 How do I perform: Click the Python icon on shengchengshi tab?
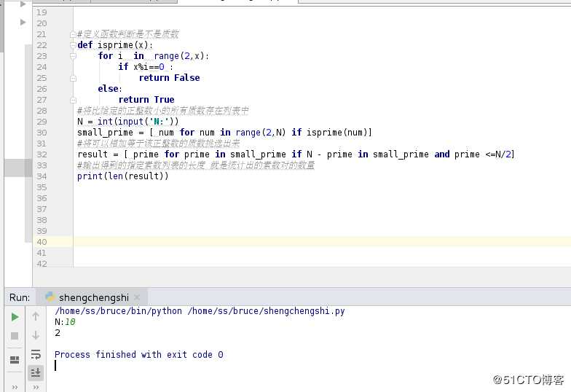tap(50, 297)
